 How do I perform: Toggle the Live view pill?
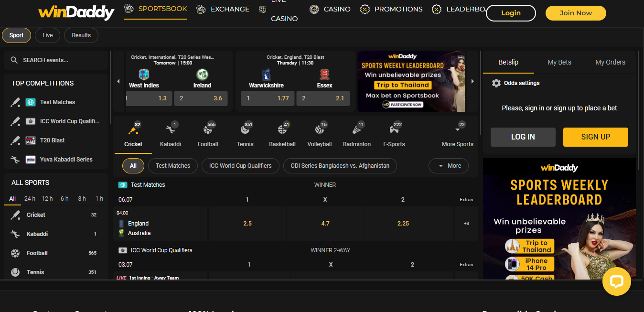point(47,35)
